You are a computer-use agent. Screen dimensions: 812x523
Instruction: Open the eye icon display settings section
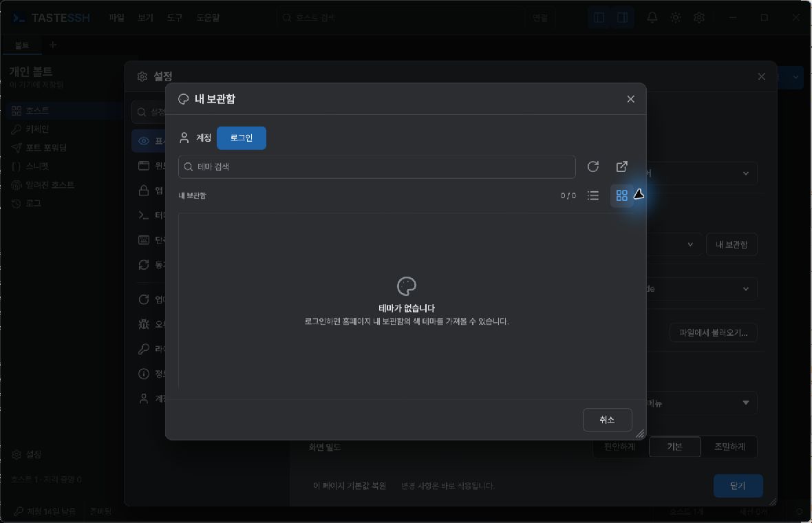tap(149, 141)
